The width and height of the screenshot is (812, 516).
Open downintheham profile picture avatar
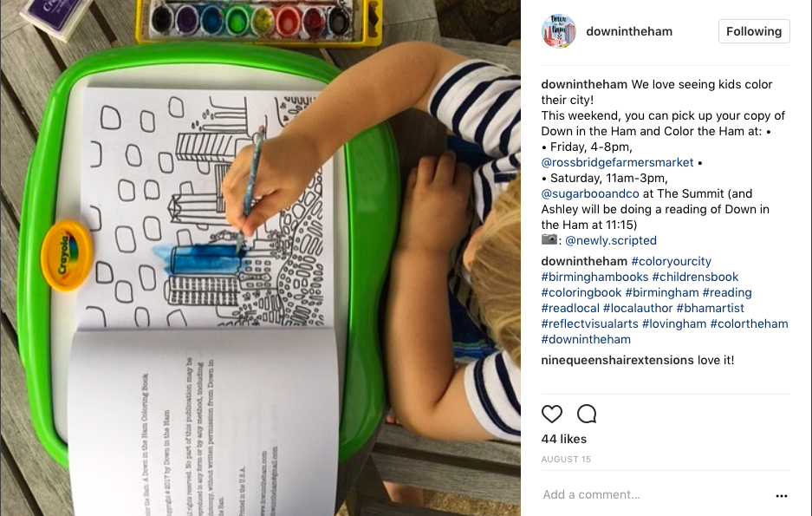click(x=559, y=31)
